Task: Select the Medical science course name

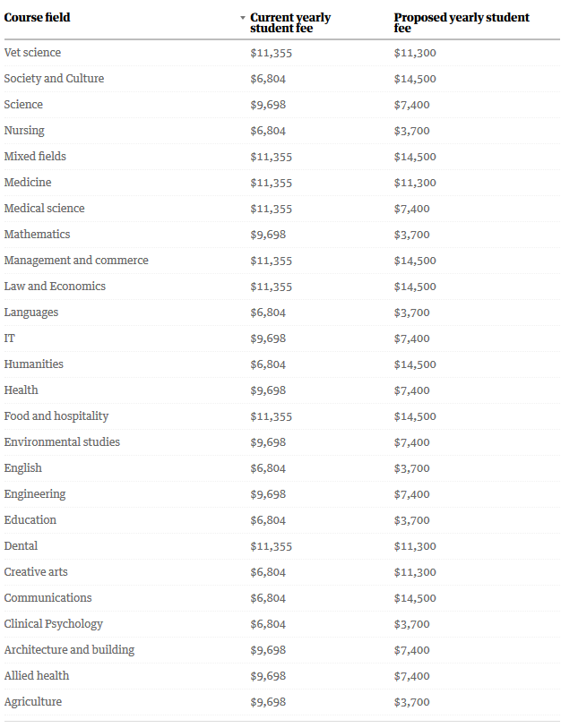Action: pos(44,209)
